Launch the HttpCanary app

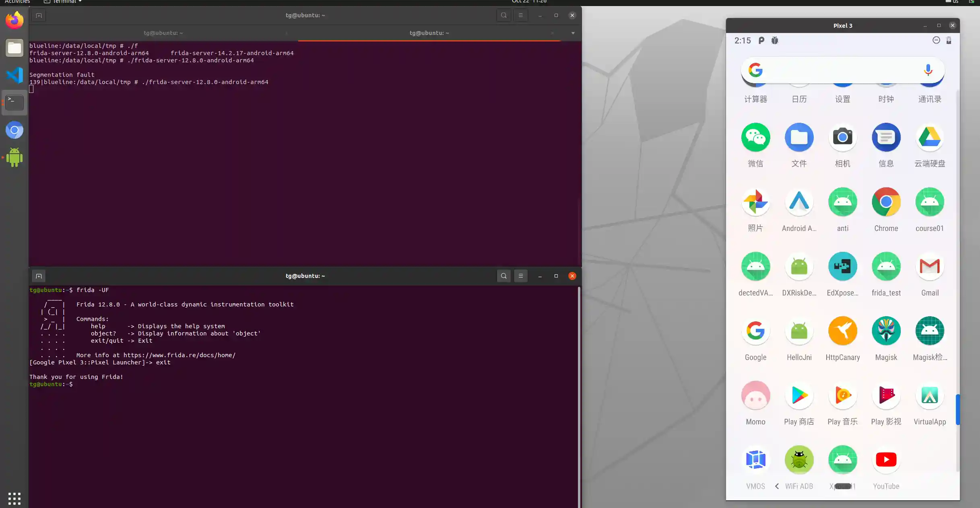point(842,331)
